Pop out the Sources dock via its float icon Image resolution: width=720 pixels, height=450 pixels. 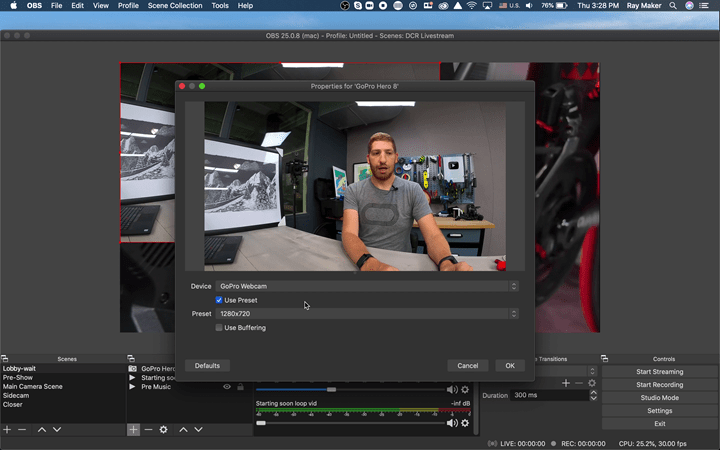pos(131,358)
